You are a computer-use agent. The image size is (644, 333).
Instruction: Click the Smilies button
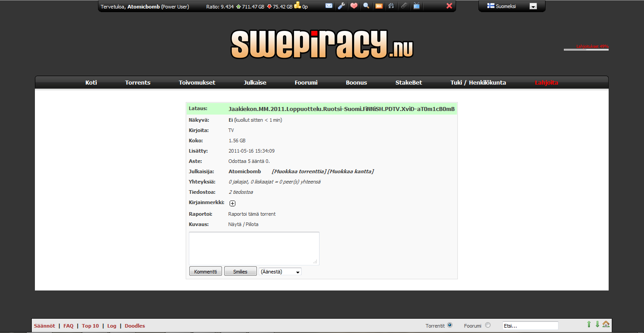click(x=240, y=272)
